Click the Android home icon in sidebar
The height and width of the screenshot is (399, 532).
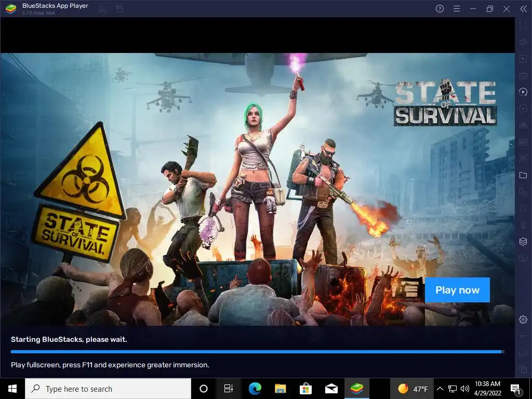pyautogui.click(x=523, y=353)
